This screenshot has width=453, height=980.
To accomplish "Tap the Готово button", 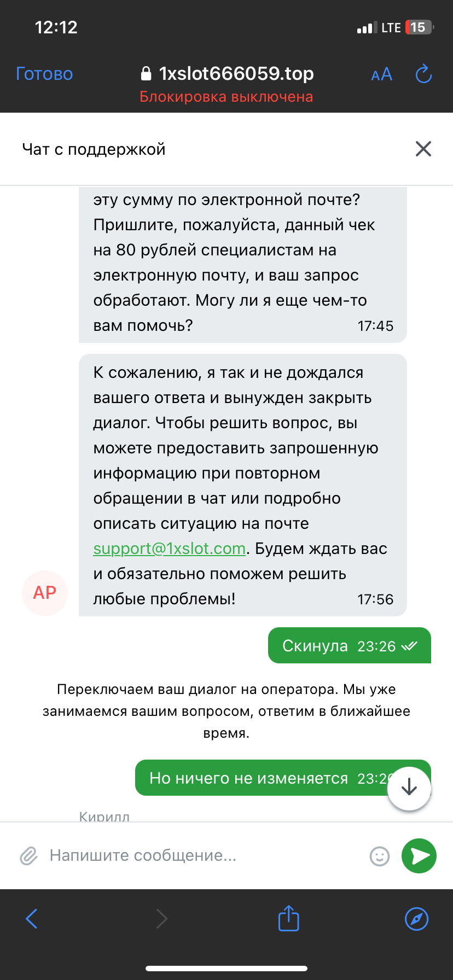I will 44,74.
